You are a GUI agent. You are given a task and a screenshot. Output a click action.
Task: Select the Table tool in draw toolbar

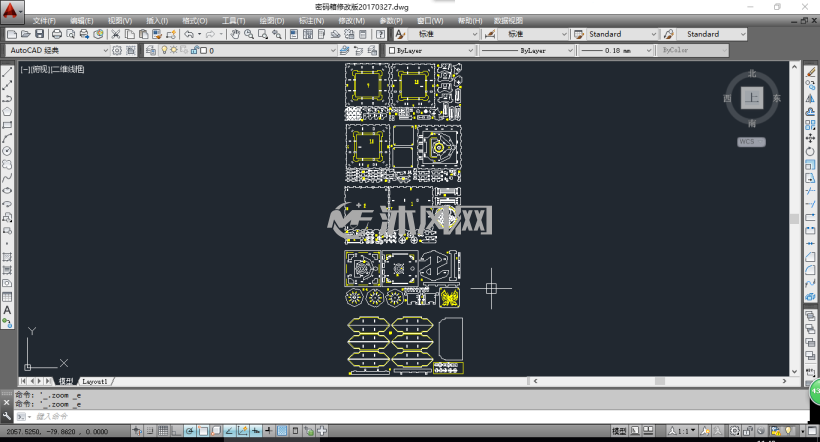[7, 297]
